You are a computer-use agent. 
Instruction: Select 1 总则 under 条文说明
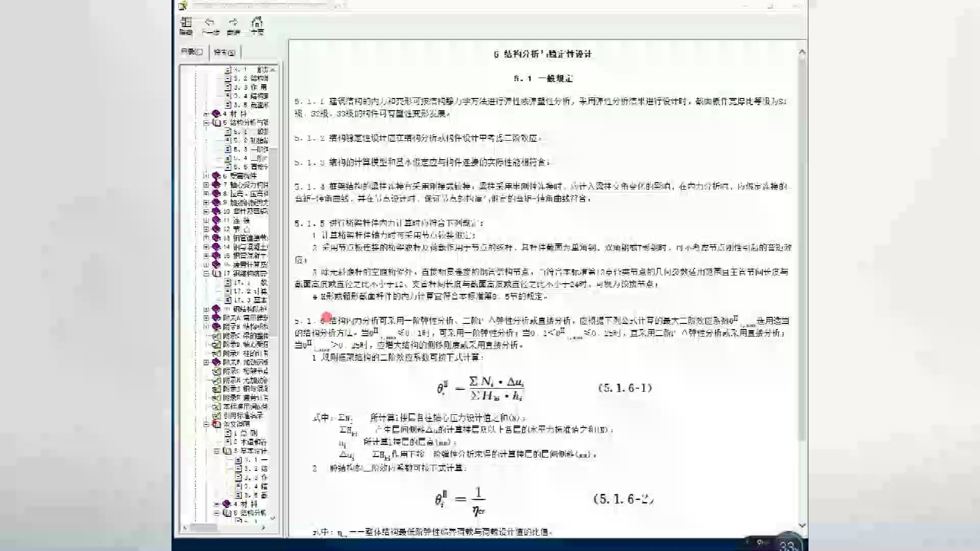[246, 433]
